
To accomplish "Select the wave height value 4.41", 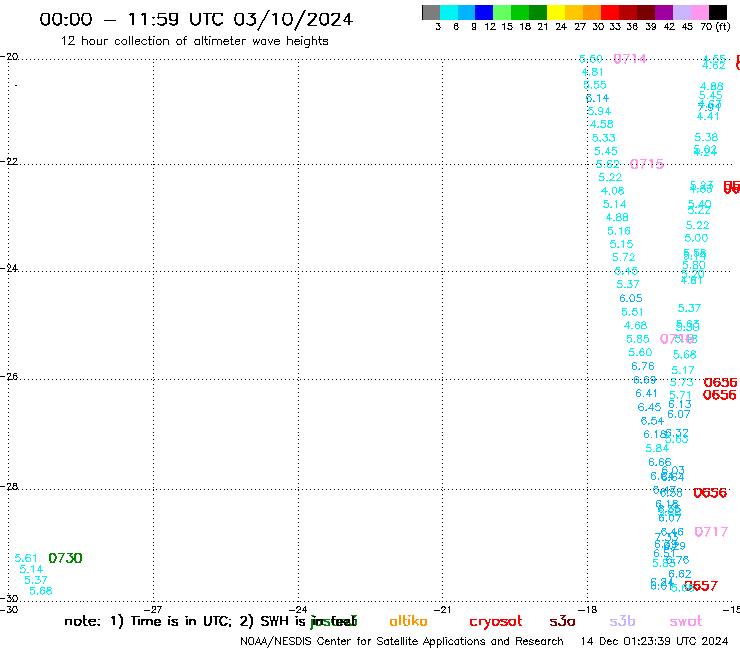I will coord(708,116).
